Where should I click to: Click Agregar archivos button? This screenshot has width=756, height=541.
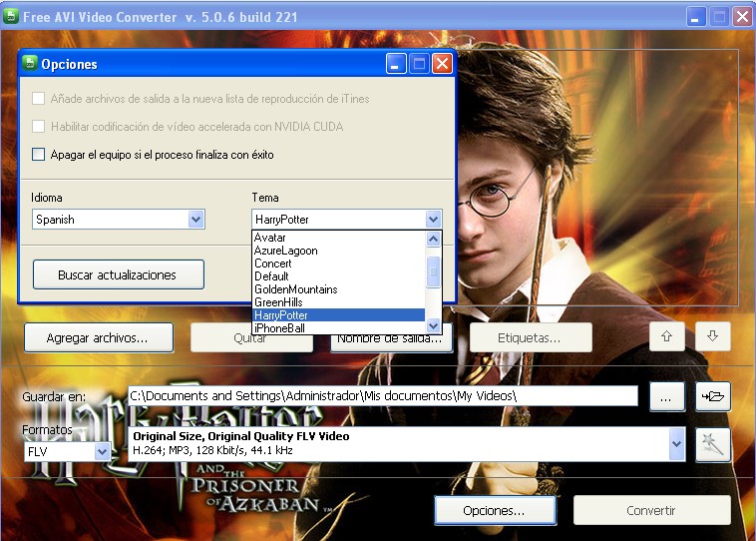click(x=99, y=337)
